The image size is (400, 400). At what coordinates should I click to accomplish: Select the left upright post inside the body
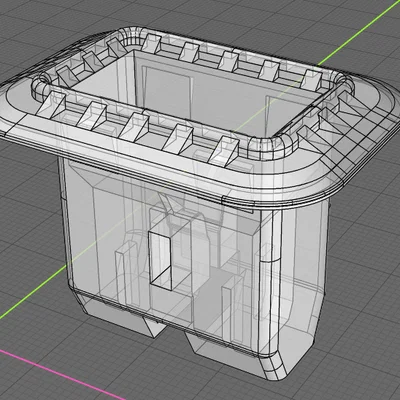pyautogui.click(x=126, y=272)
